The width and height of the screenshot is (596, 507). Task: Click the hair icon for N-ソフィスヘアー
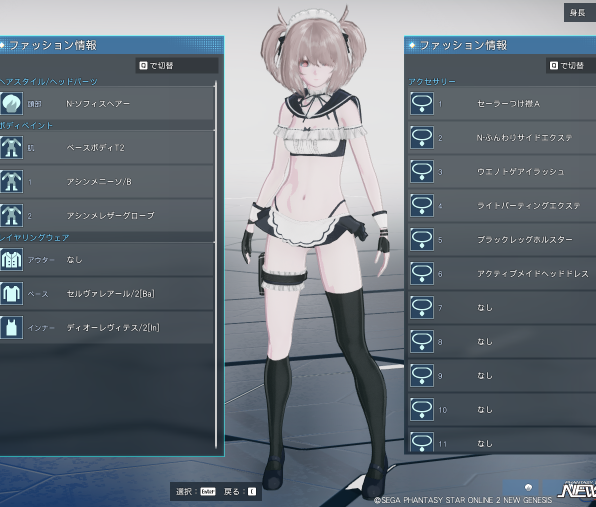pyautogui.click(x=11, y=103)
